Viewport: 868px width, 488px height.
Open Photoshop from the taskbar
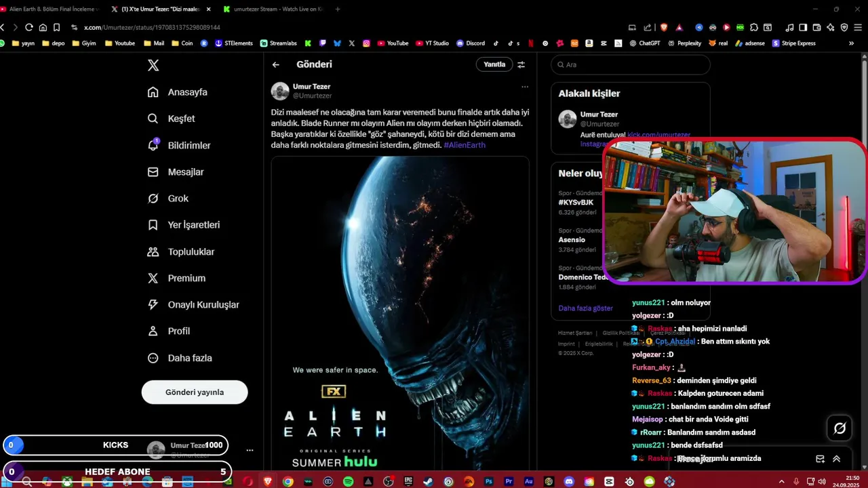click(x=488, y=481)
